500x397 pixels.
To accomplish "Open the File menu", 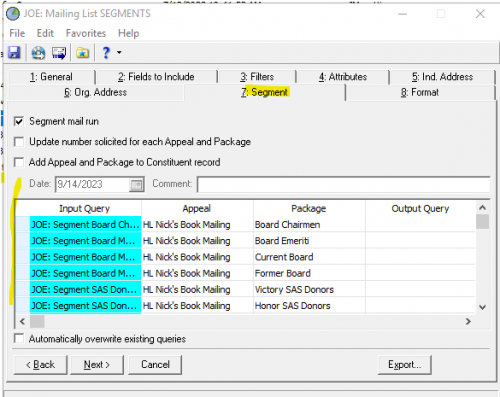I will [17, 33].
